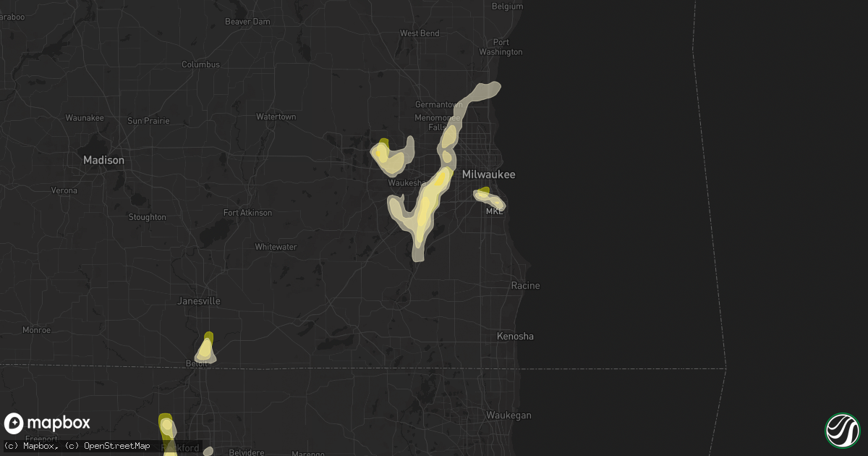Click the Monroe label

36,329
